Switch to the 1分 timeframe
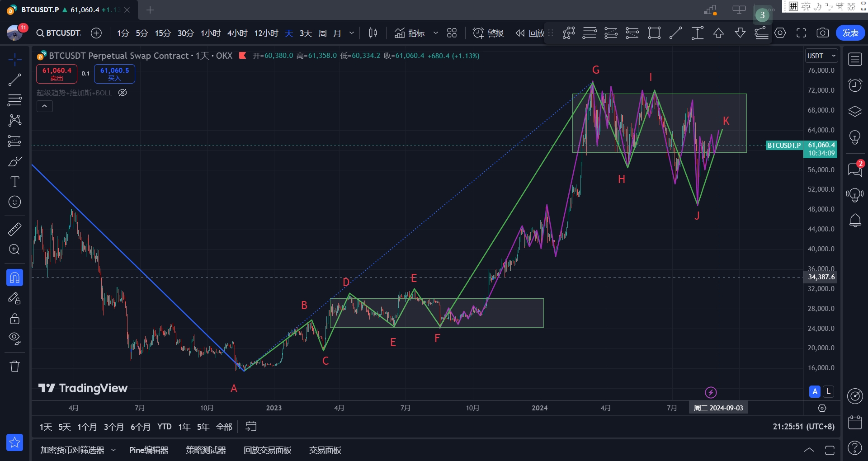 coord(123,33)
